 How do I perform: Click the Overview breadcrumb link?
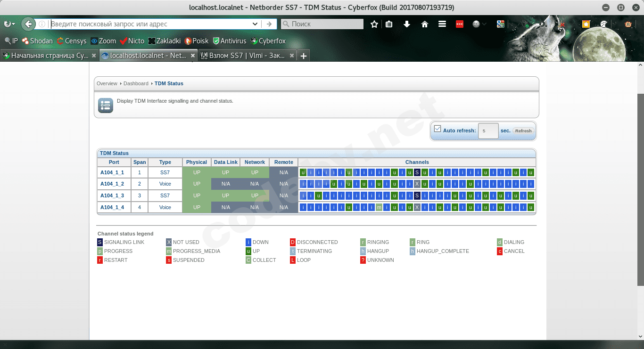pyautogui.click(x=107, y=83)
